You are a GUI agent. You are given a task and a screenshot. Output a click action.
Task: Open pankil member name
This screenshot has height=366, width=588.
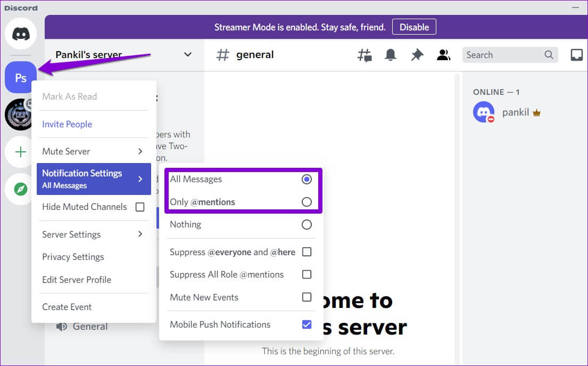click(515, 112)
